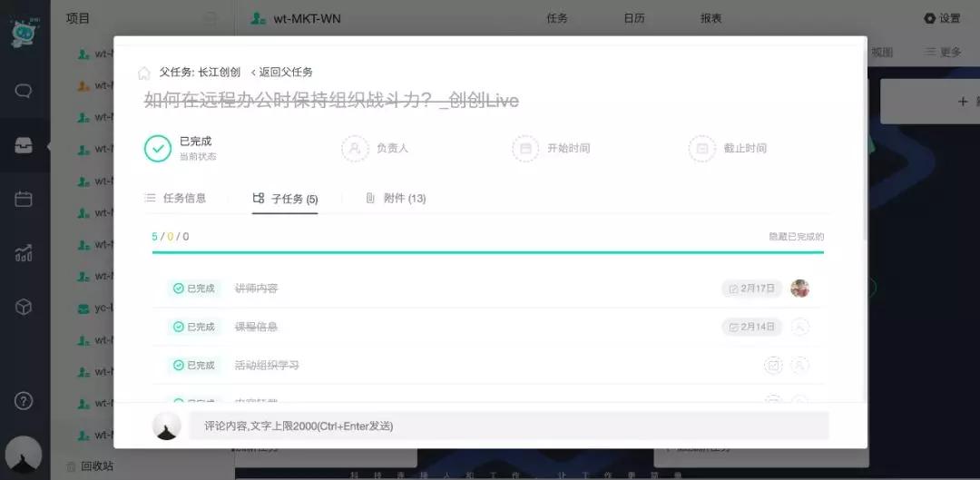Image resolution: width=980 pixels, height=480 pixels.
Task: Click the subtask progress bar
Action: (x=488, y=252)
